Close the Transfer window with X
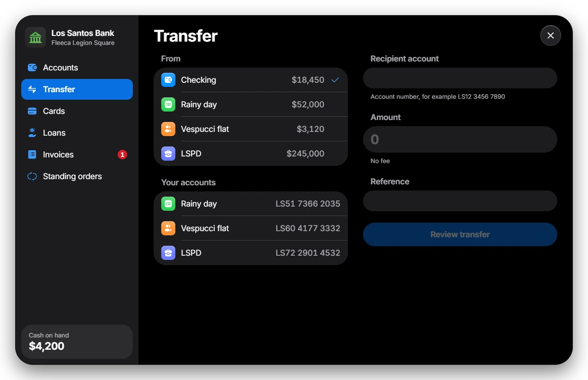 click(551, 35)
